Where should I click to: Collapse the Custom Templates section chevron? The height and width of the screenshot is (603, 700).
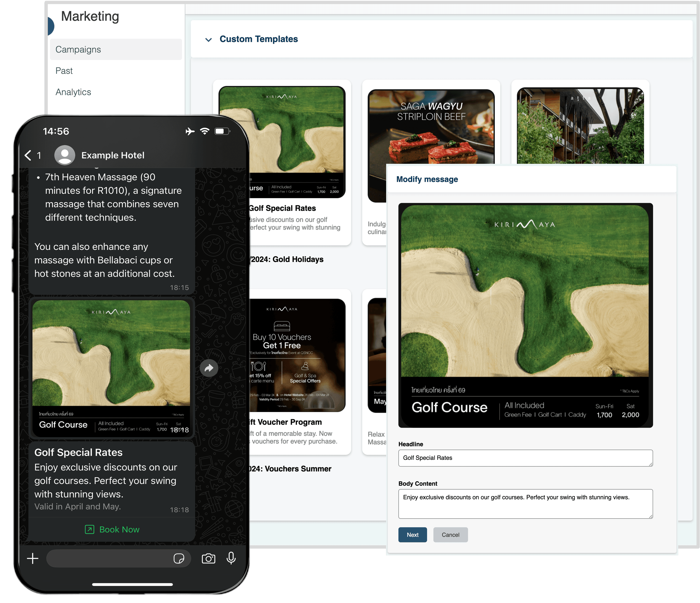[x=208, y=40]
